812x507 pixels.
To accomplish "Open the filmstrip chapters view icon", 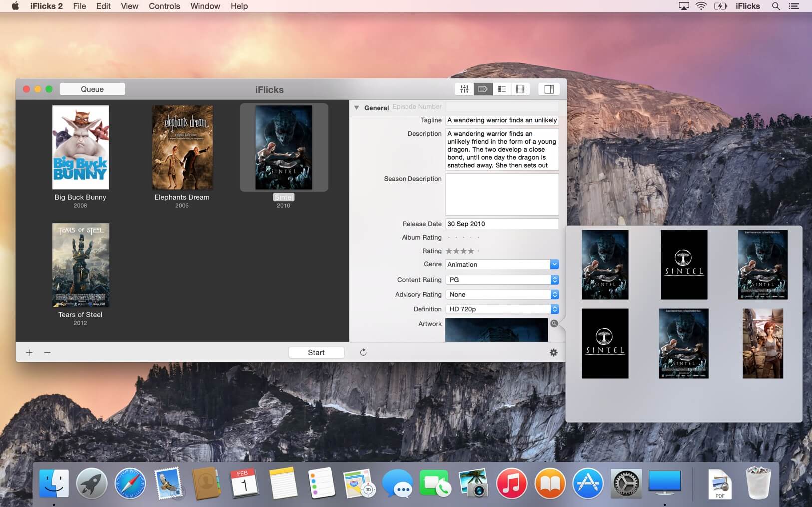I will [520, 89].
